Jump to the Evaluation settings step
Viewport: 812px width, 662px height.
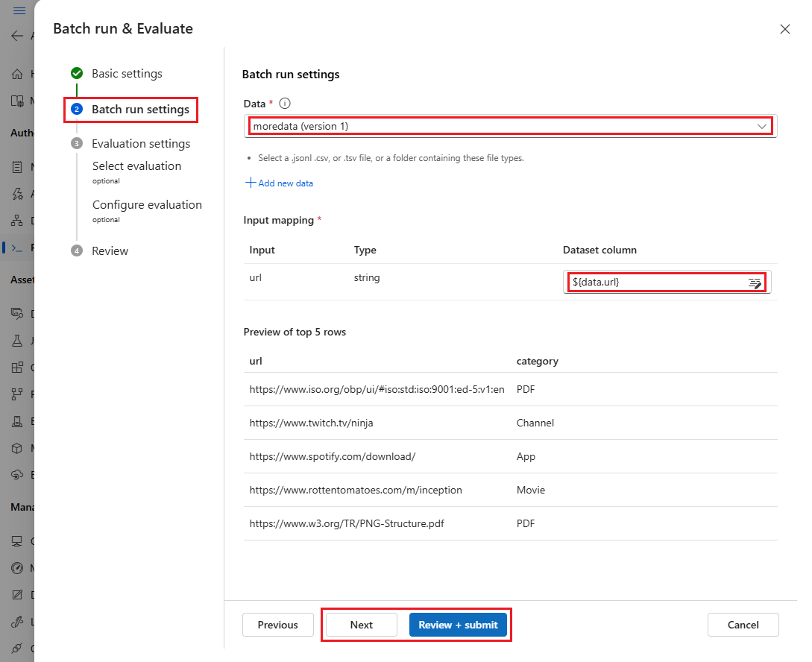(x=140, y=144)
